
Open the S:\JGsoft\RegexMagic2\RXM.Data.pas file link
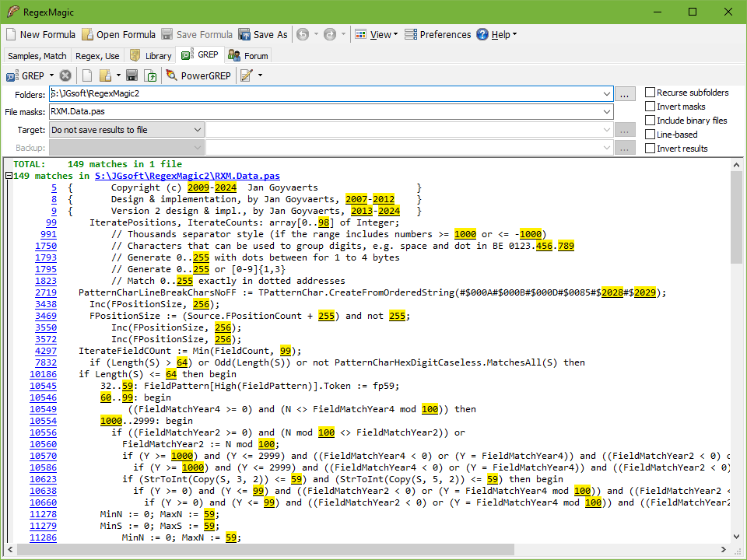[x=188, y=176]
